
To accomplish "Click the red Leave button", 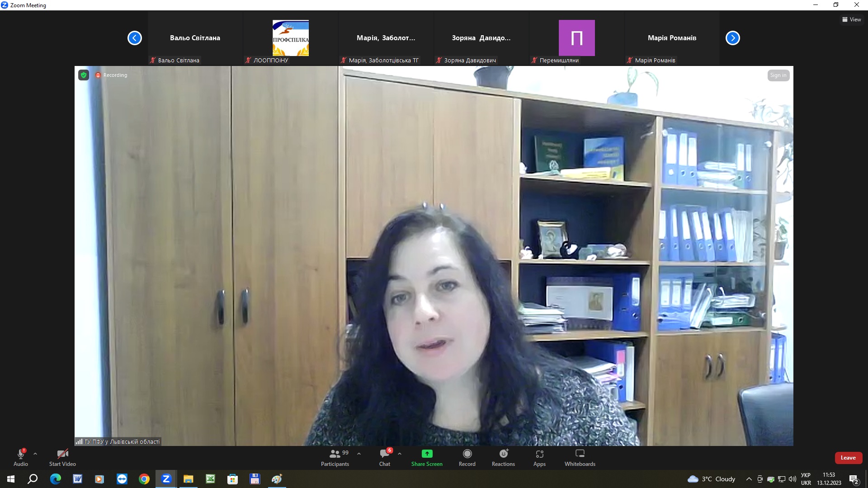I will coord(848,458).
